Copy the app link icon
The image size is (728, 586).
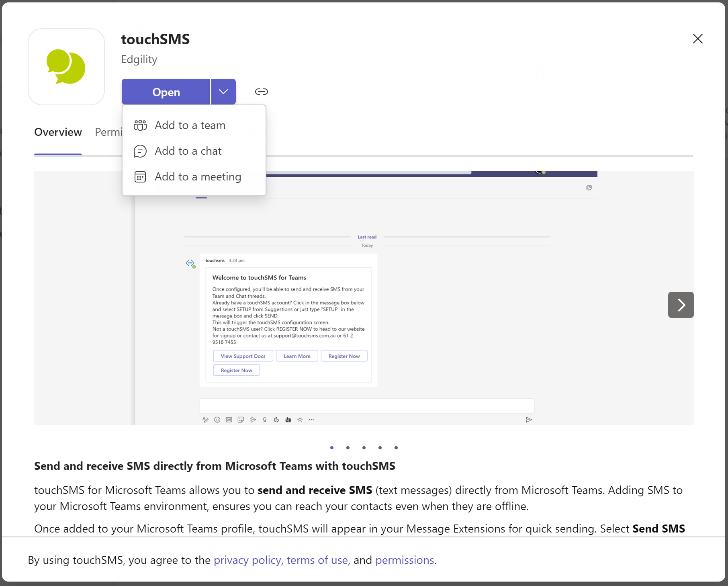point(262,92)
